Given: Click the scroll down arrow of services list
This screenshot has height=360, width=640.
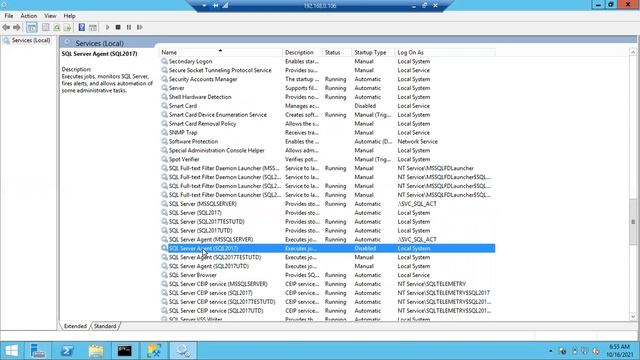Looking at the screenshot, I should tap(633, 317).
